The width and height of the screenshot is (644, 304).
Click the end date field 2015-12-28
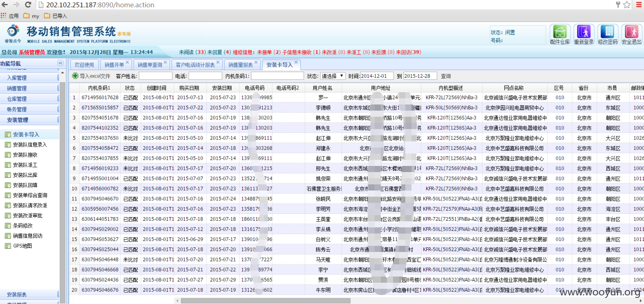click(420, 76)
